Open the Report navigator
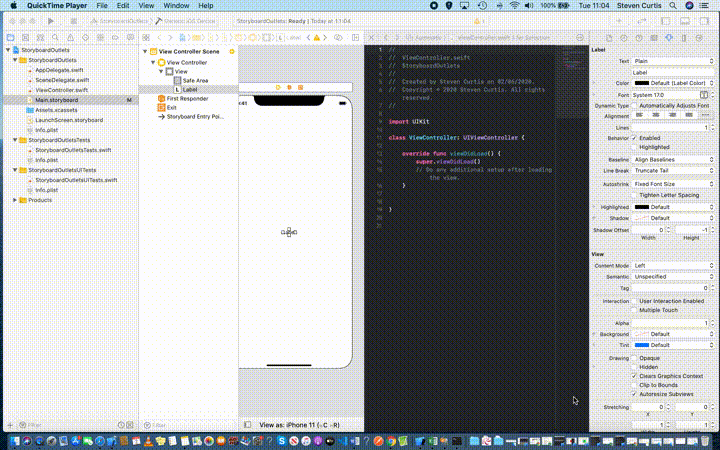Image resolution: width=720 pixels, height=450 pixels. click(130, 38)
